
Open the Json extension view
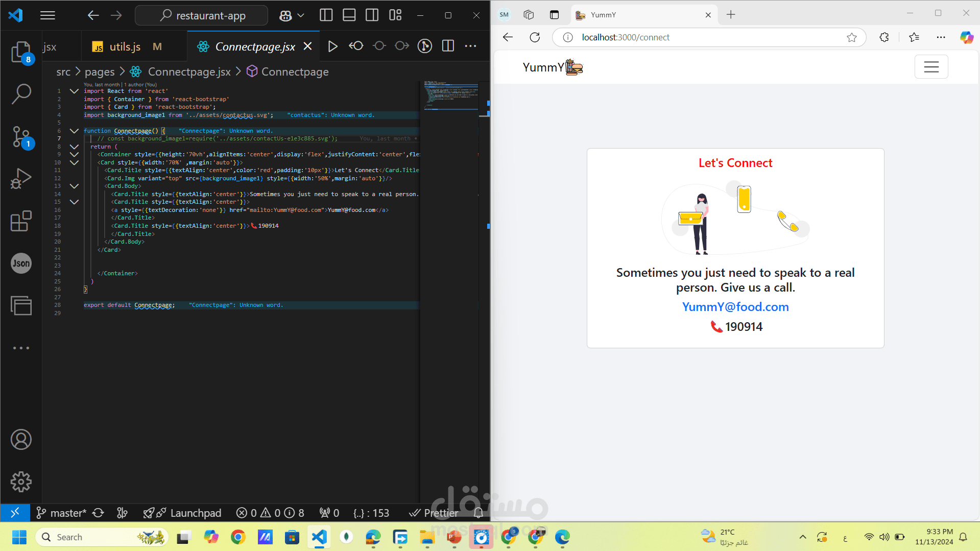21,263
